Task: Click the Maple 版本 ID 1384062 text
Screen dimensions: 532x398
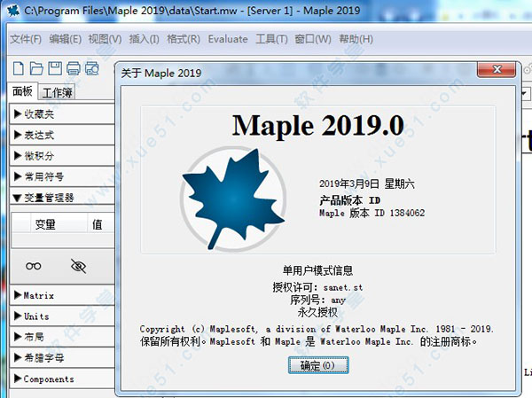Action: tap(372, 213)
